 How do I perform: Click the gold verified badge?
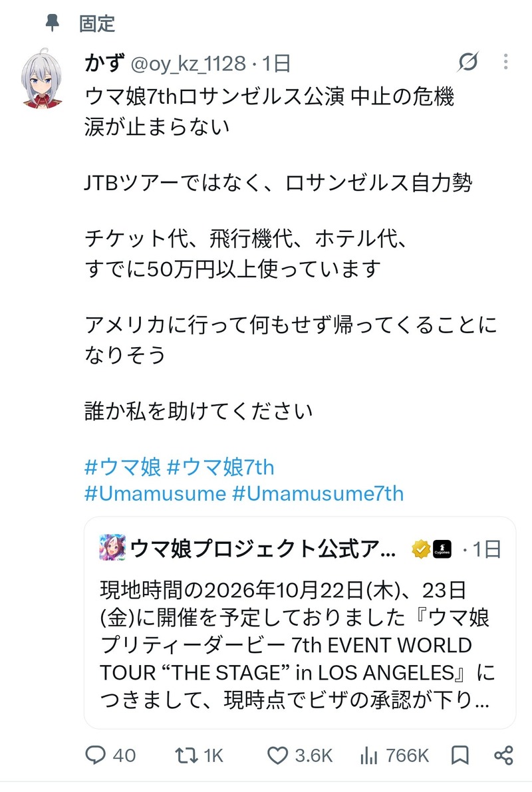tap(421, 549)
